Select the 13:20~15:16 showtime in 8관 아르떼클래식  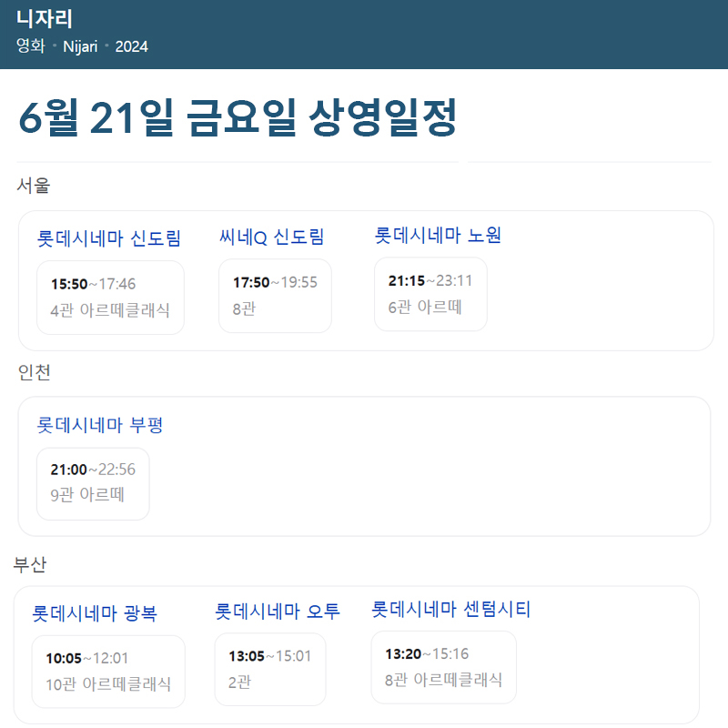(x=444, y=668)
